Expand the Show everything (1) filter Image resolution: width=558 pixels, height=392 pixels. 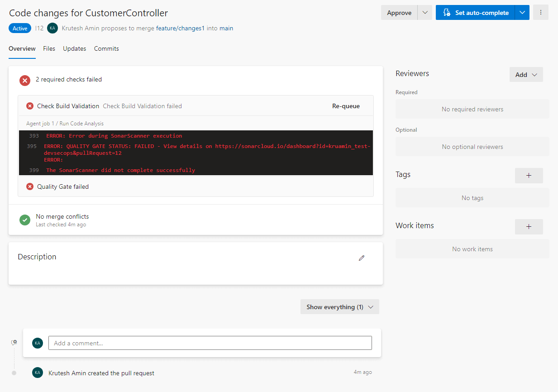click(339, 307)
